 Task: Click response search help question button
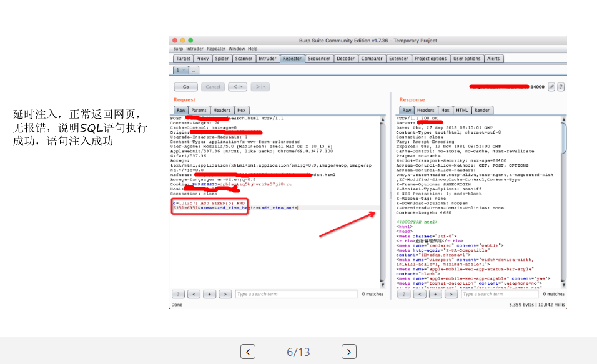[x=404, y=294]
